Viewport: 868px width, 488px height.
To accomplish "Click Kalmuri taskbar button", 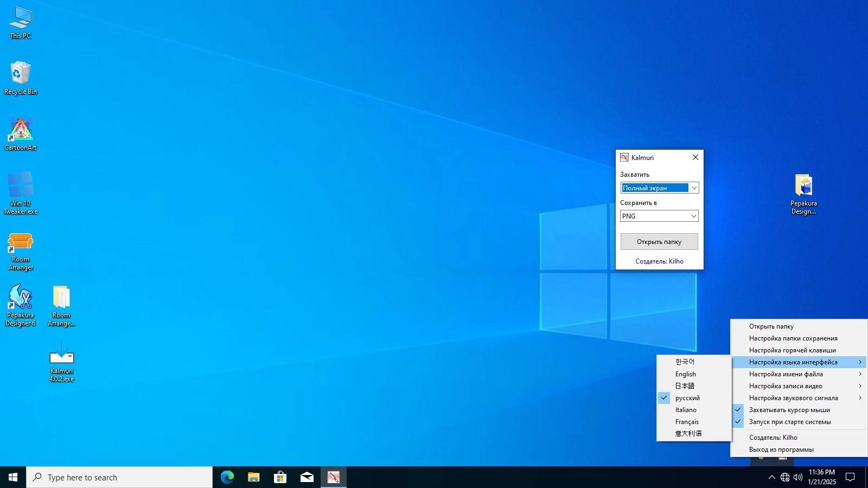I will pos(333,477).
